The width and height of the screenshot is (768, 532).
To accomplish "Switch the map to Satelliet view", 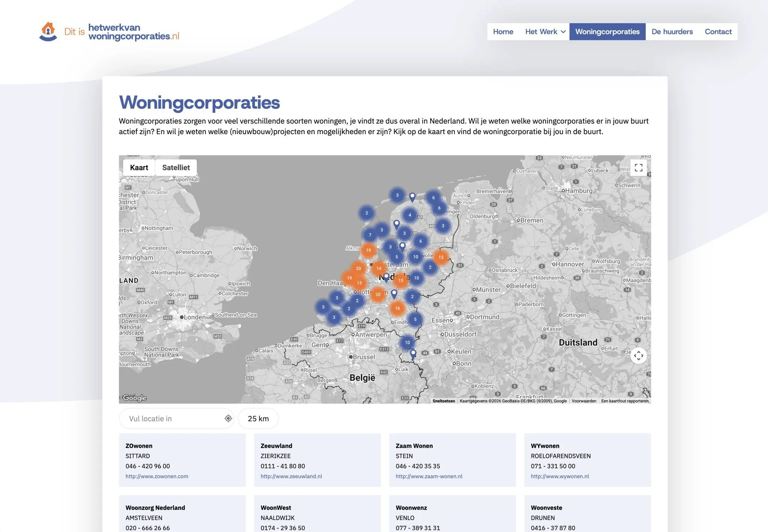I will click(176, 167).
